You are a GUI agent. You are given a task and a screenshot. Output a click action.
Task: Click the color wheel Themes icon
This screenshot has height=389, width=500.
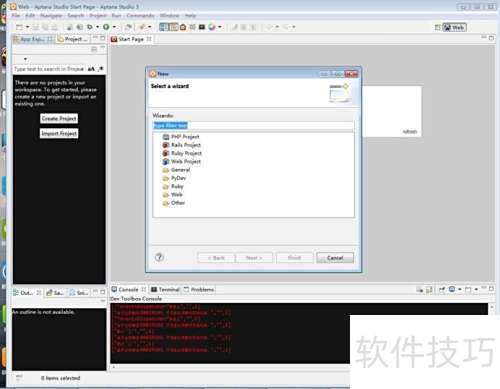click(212, 27)
